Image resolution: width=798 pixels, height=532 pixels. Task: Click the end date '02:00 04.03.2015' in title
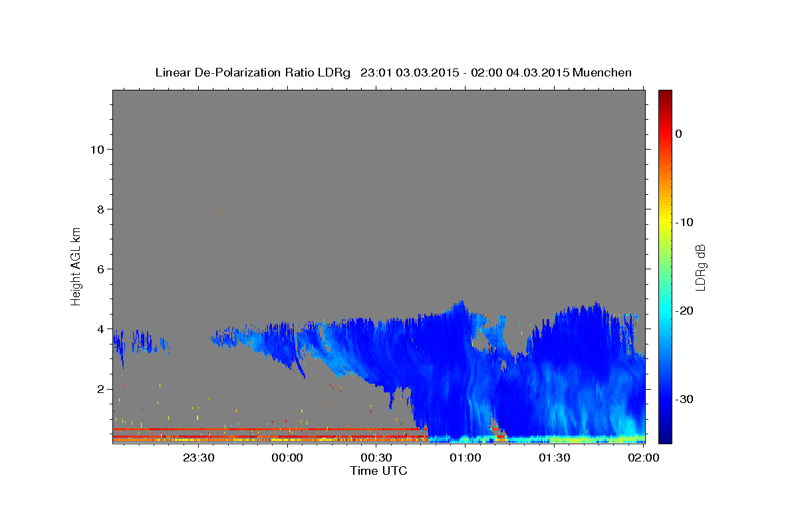click(x=519, y=72)
